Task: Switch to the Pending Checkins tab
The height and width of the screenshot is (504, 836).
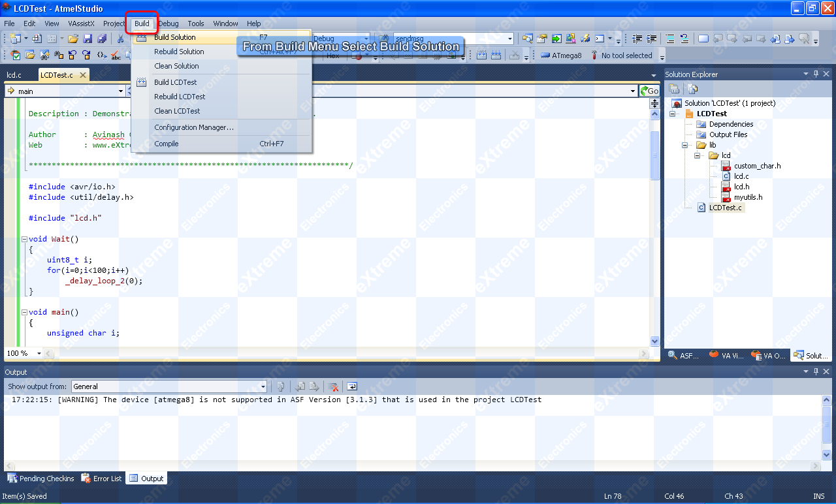Action: (x=41, y=479)
